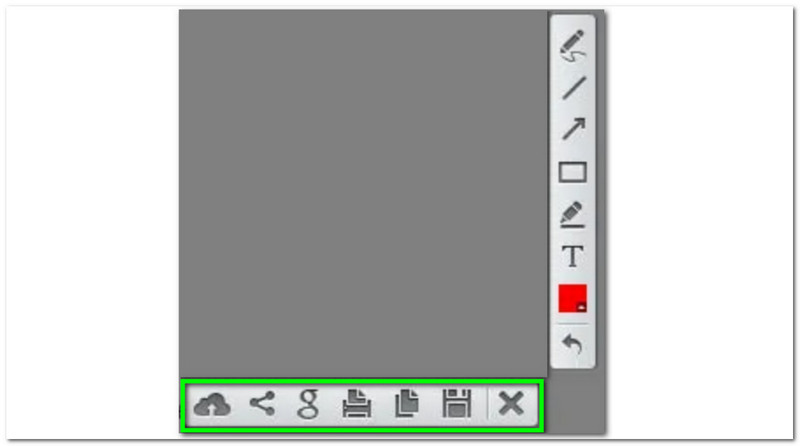Share the screenshot on social networks
The height and width of the screenshot is (446, 800).
pyautogui.click(x=262, y=404)
